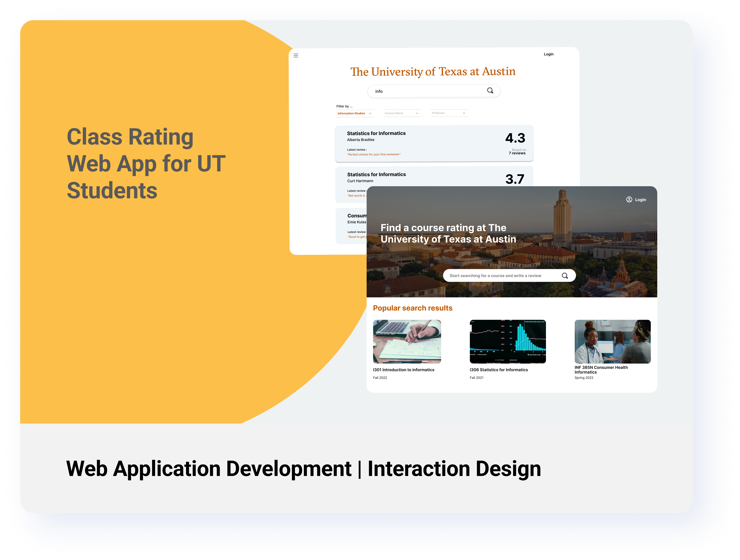Click Login in the search results window

(548, 54)
